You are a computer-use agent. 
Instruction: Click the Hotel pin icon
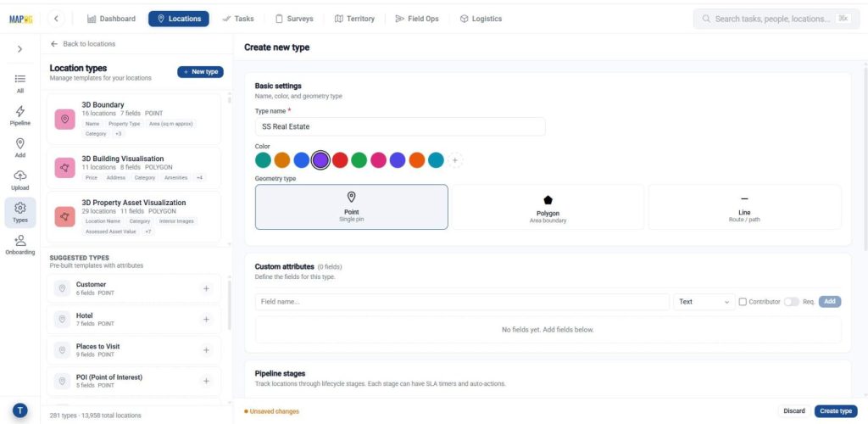coord(62,320)
